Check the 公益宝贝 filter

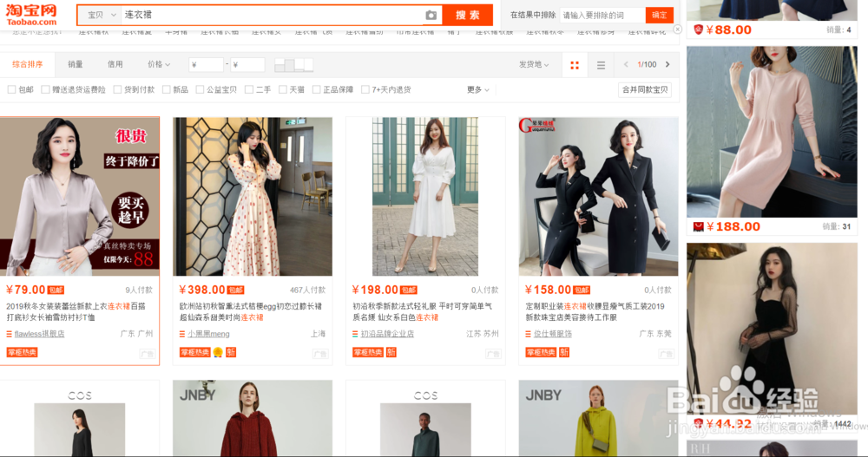[x=200, y=89]
